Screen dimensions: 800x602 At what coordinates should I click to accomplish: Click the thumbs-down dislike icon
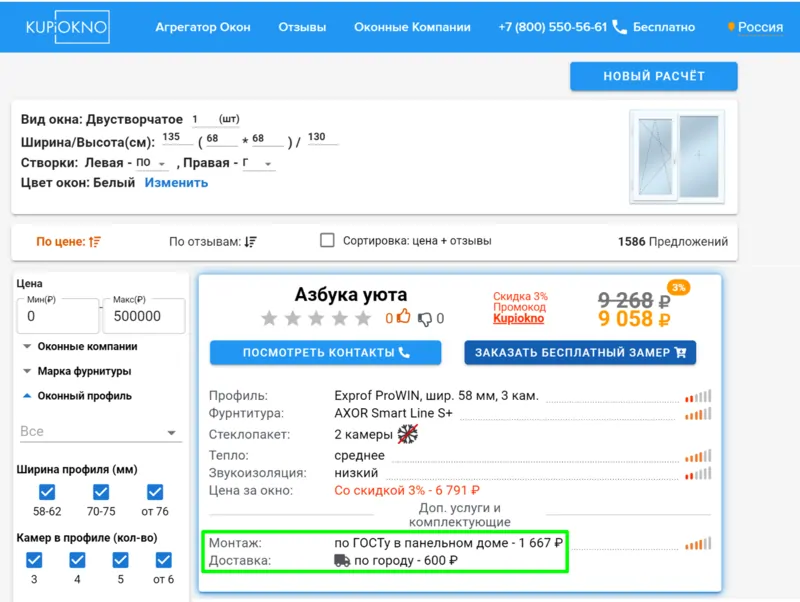pyautogui.click(x=424, y=319)
